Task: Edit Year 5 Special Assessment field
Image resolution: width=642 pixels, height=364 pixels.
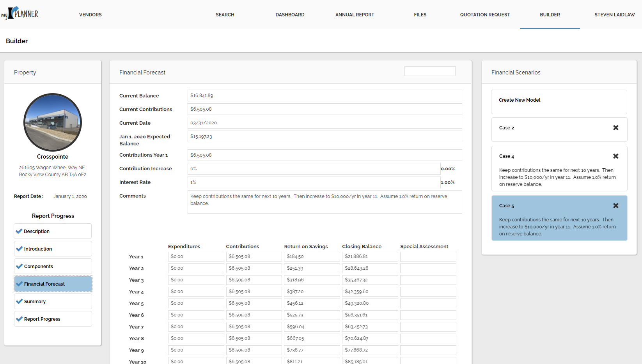Action: click(428, 303)
